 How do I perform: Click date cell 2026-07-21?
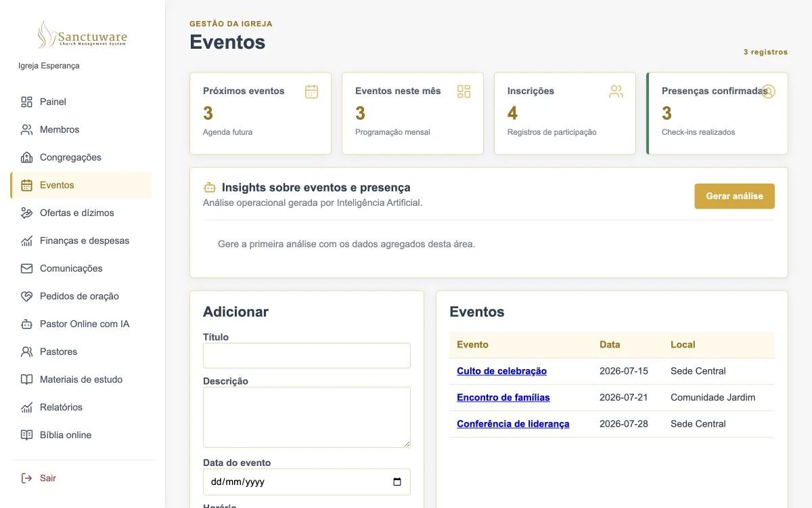624,398
